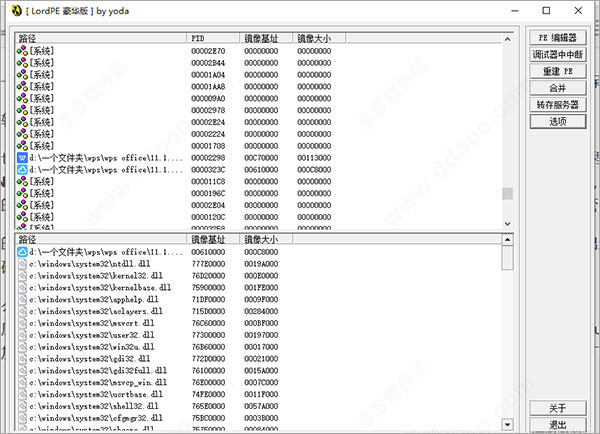
Task: Click the file icon of kernelbase.dll module
Action: point(23,287)
